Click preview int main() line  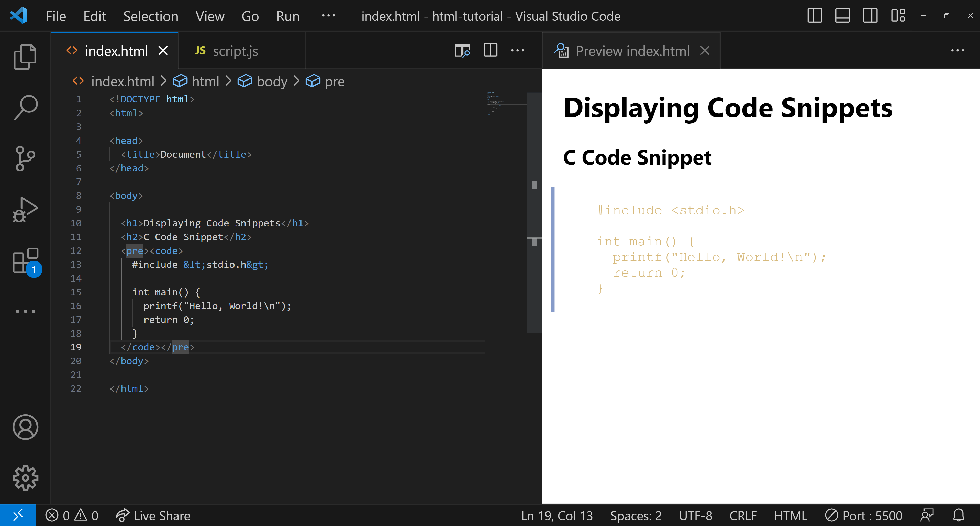click(x=645, y=242)
